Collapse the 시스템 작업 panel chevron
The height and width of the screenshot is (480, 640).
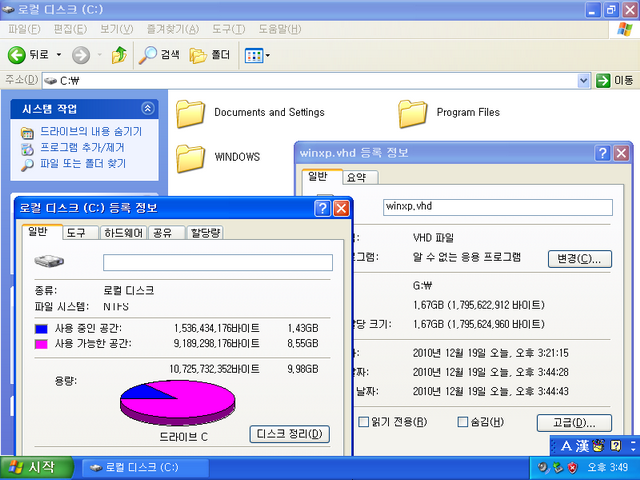pos(147,109)
